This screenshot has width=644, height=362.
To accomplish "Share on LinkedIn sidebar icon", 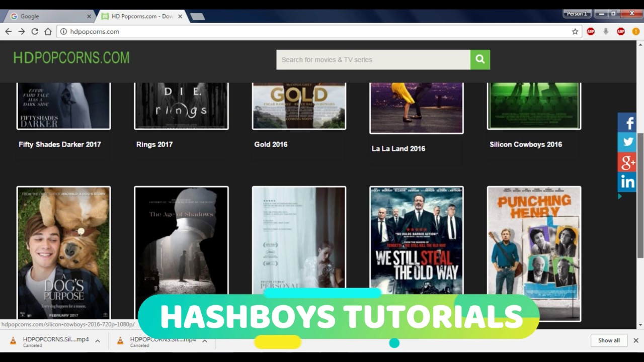I will pyautogui.click(x=627, y=182).
